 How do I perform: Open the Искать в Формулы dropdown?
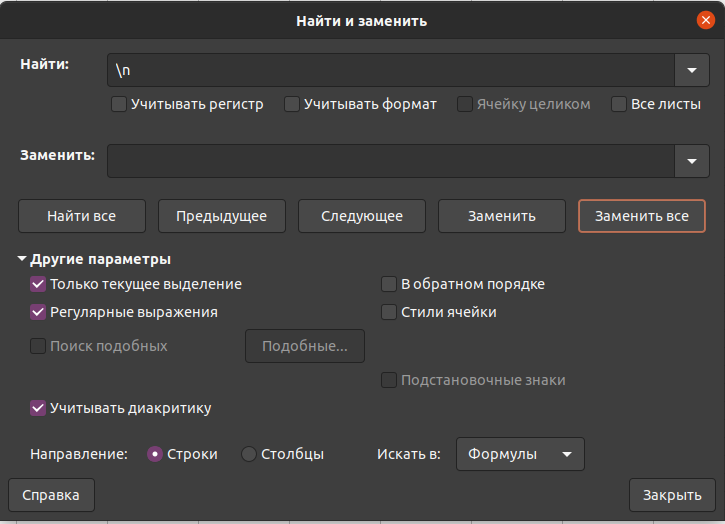tap(520, 454)
